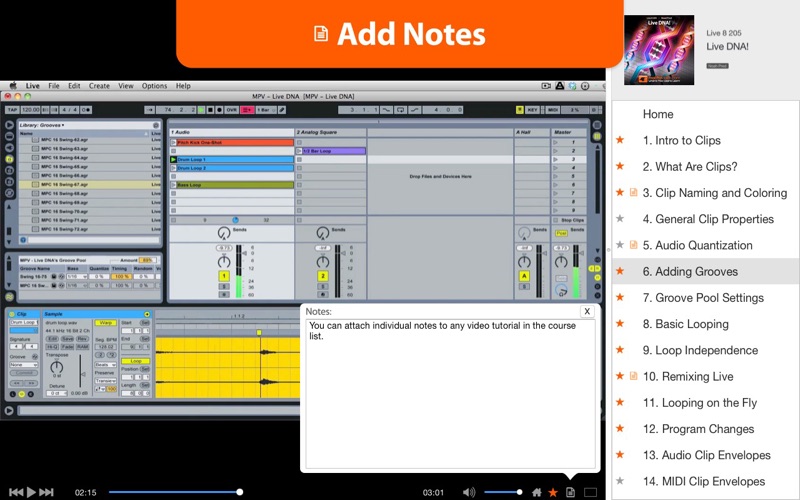
Task: Launch the Pitch Kick One-Shot clip
Action: [x=173, y=142]
